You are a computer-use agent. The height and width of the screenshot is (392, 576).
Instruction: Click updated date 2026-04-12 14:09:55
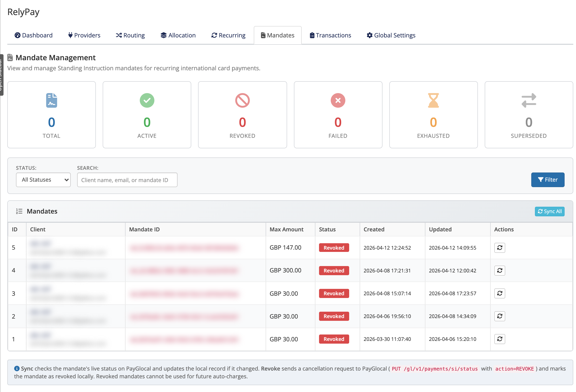452,248
